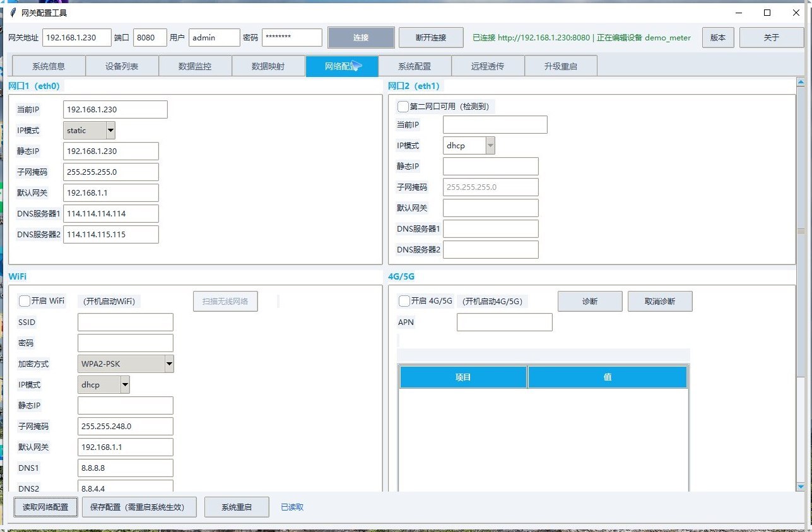Screen dimensions: 812x532
Task: Focus the 网关地址 input field
Action: pos(77,38)
